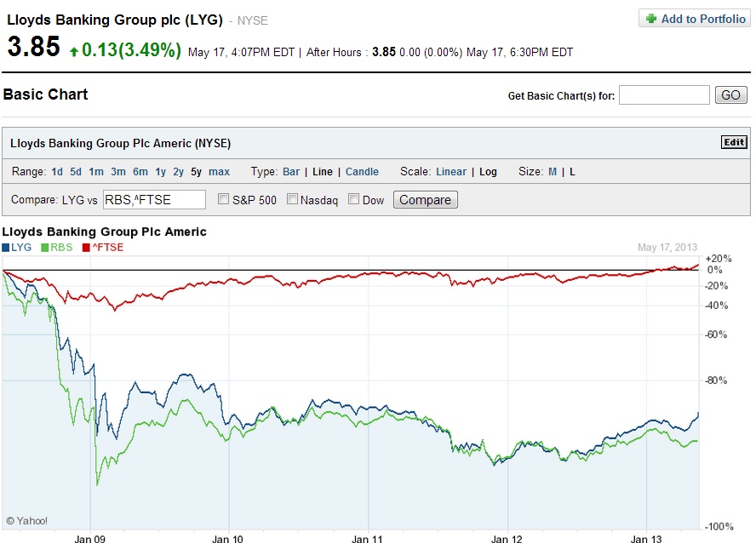This screenshot has height=543, width=756.
Task: Click the -60% y-axis label
Action: 717,334
